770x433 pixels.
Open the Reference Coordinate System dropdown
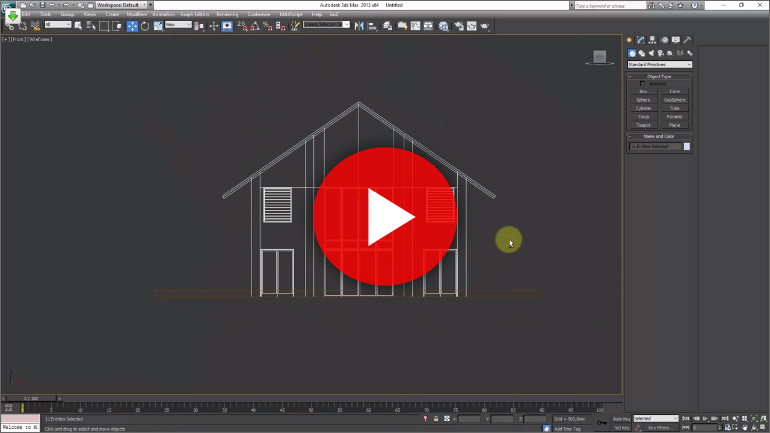(178, 25)
